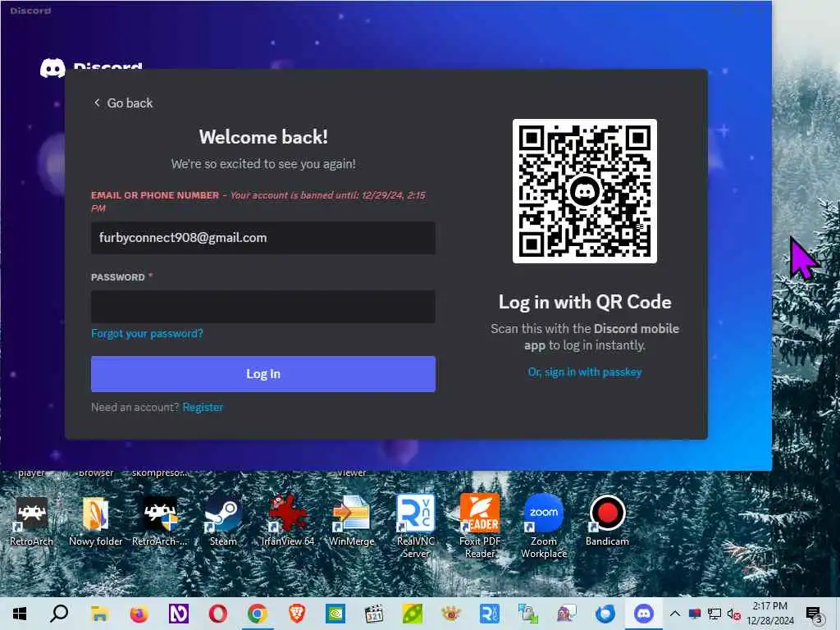Image resolution: width=840 pixels, height=630 pixels.
Task: Open File Explorer from the taskbar
Action: coord(99,614)
